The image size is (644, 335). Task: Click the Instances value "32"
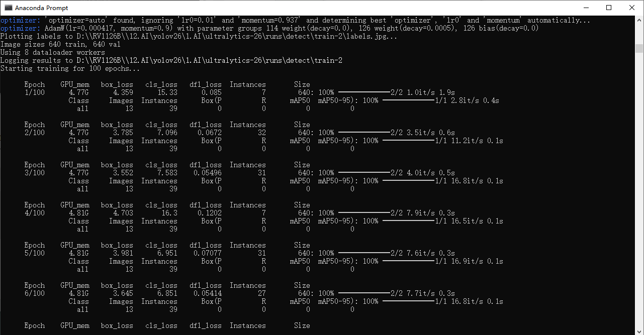pyautogui.click(x=262, y=133)
